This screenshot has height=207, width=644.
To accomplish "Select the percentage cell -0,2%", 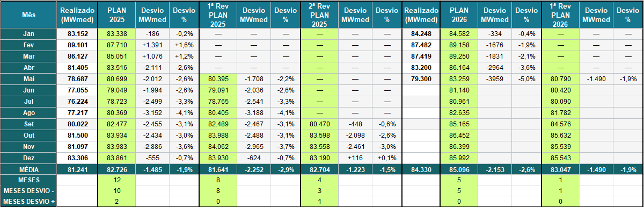I will pos(184,33).
